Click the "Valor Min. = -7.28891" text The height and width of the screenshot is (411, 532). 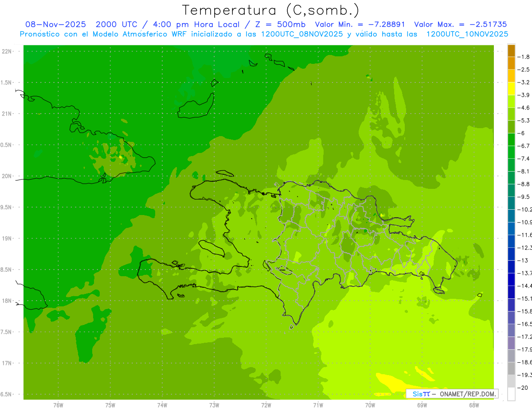pyautogui.click(x=360, y=24)
